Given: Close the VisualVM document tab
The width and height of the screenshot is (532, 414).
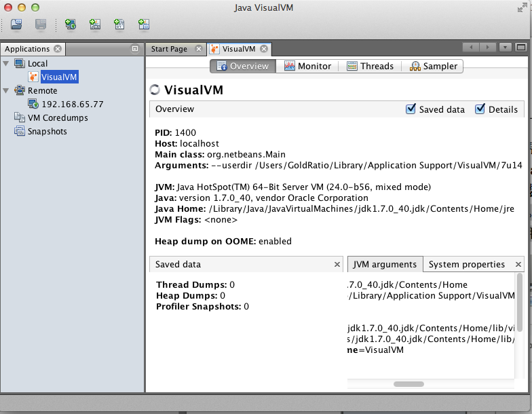Looking at the screenshot, I should [x=263, y=49].
